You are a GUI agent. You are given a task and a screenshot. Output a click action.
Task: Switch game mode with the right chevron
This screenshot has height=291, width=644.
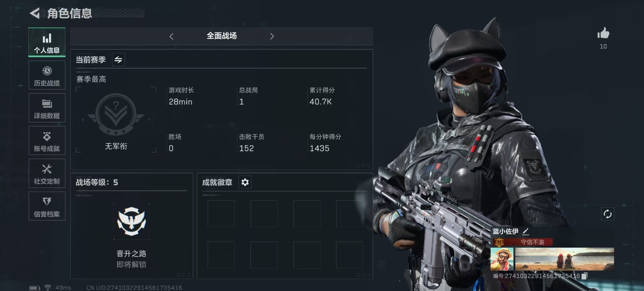coord(272,36)
